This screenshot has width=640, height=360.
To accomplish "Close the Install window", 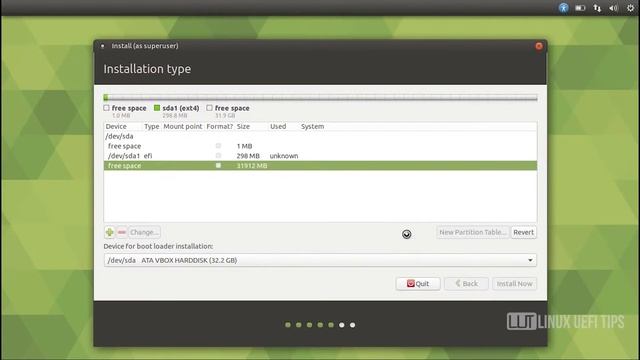I will coord(539,46).
